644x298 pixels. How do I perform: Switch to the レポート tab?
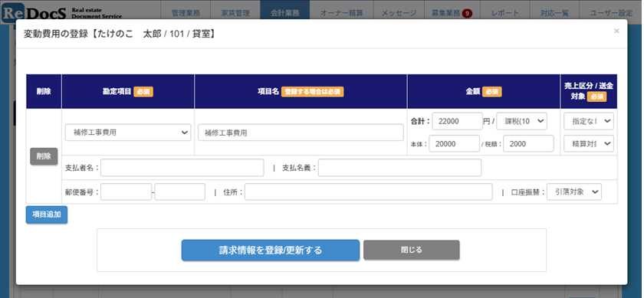[x=504, y=13]
